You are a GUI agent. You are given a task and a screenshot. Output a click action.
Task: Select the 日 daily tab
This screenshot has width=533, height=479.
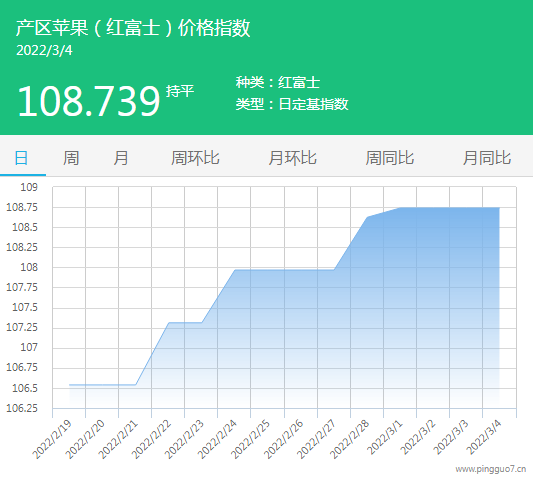pos(21,158)
